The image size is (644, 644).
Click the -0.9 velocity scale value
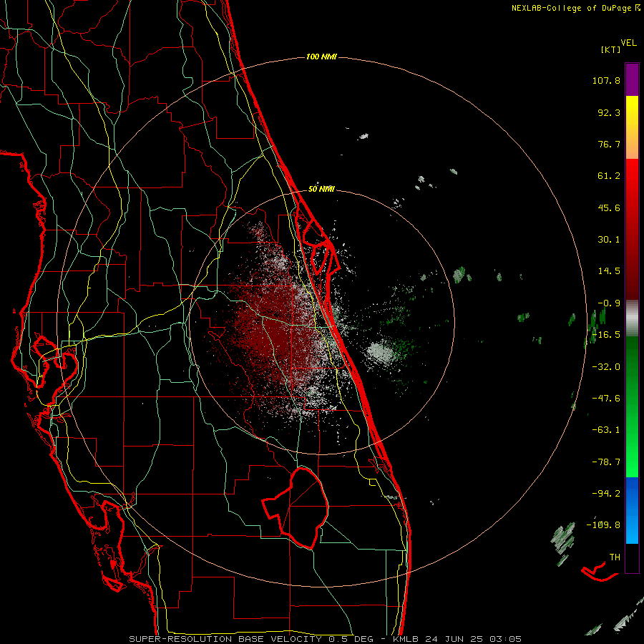point(609,303)
